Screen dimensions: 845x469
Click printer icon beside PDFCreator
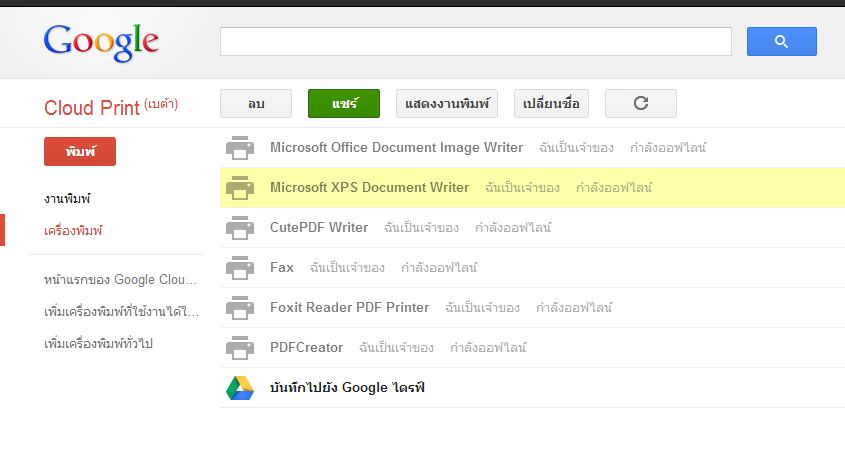[x=240, y=348]
